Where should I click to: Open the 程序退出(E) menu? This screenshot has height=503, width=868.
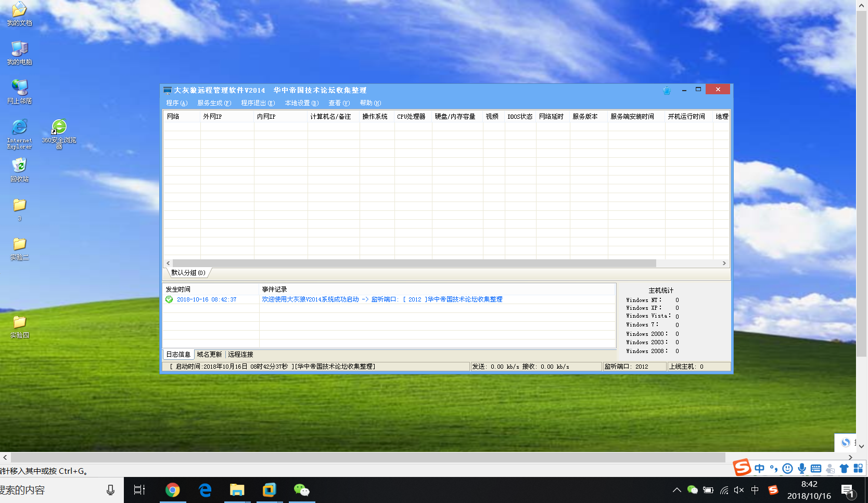point(258,103)
